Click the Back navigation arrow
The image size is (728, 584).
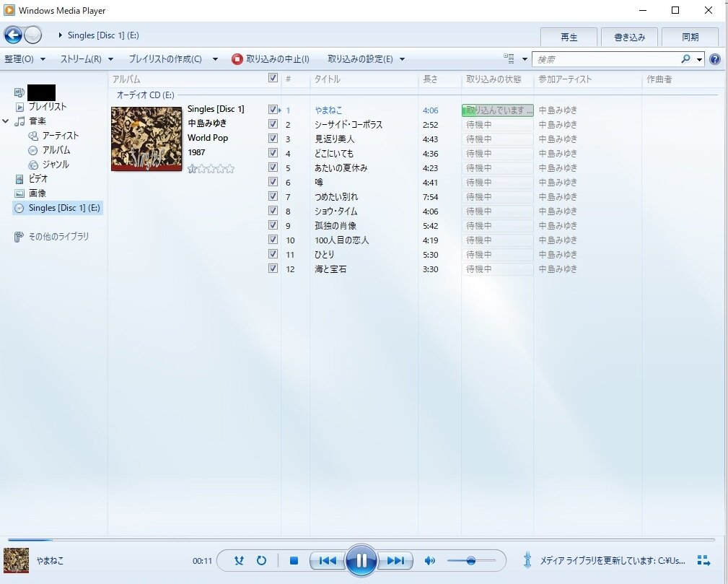click(13, 35)
